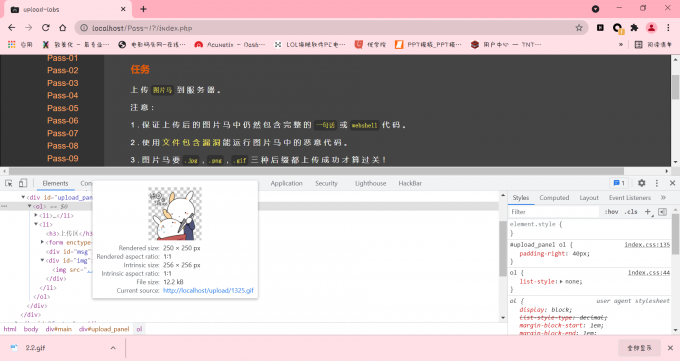
Task: Open the 2.2.gif download options chevron
Action: pos(113,348)
